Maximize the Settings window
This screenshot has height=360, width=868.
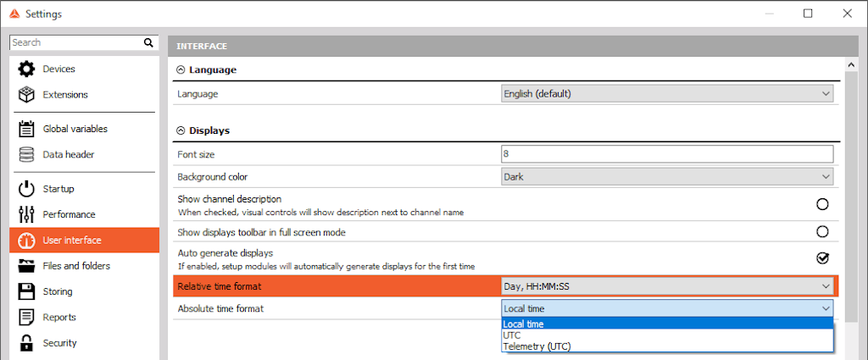808,14
